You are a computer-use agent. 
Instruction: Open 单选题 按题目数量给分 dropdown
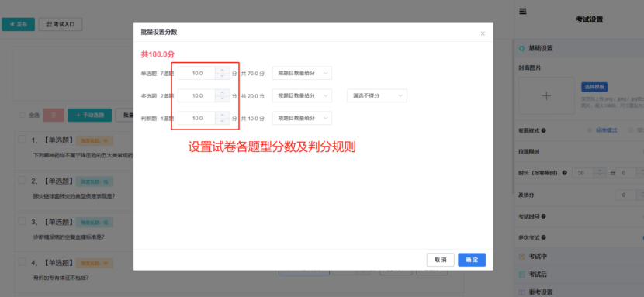[x=302, y=73]
